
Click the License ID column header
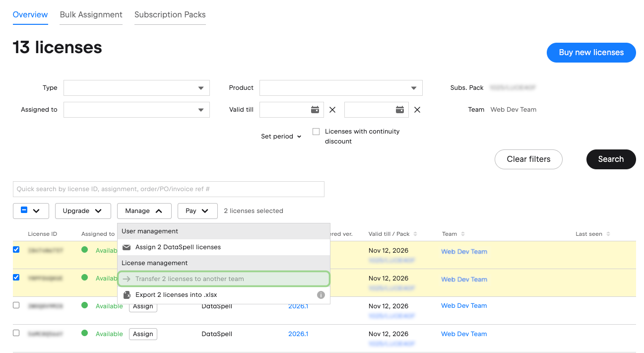[43, 234]
